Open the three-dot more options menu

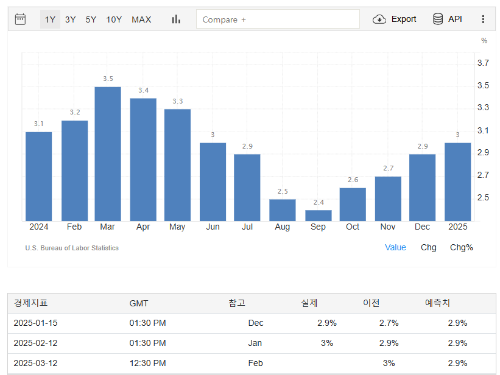click(x=483, y=19)
